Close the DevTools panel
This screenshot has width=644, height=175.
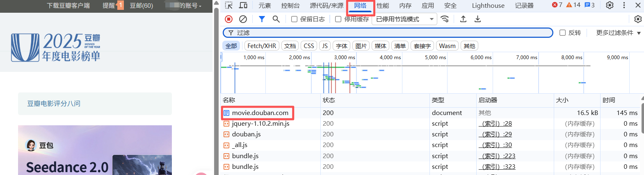tap(638, 5)
